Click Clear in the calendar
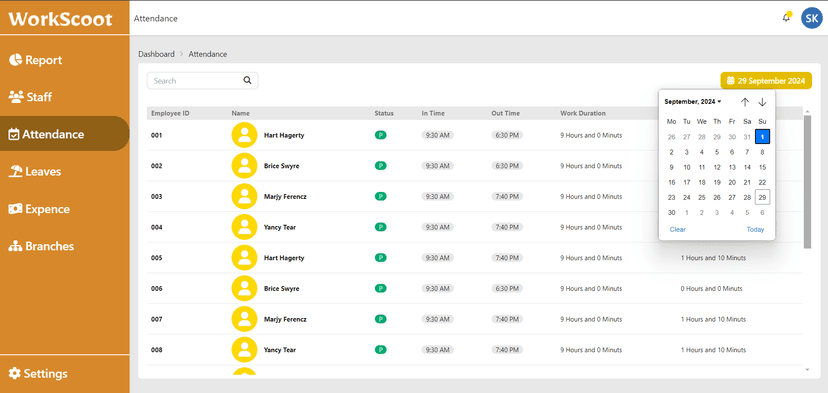Viewport: 828px width, 393px height. click(x=678, y=229)
